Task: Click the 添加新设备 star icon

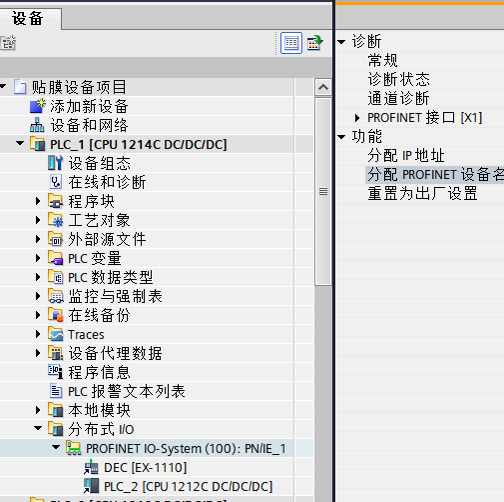Action: click(38, 106)
